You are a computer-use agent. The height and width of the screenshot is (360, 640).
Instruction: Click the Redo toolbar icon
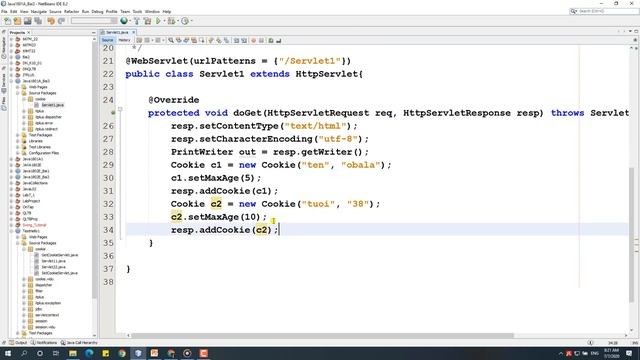tap(61, 21)
